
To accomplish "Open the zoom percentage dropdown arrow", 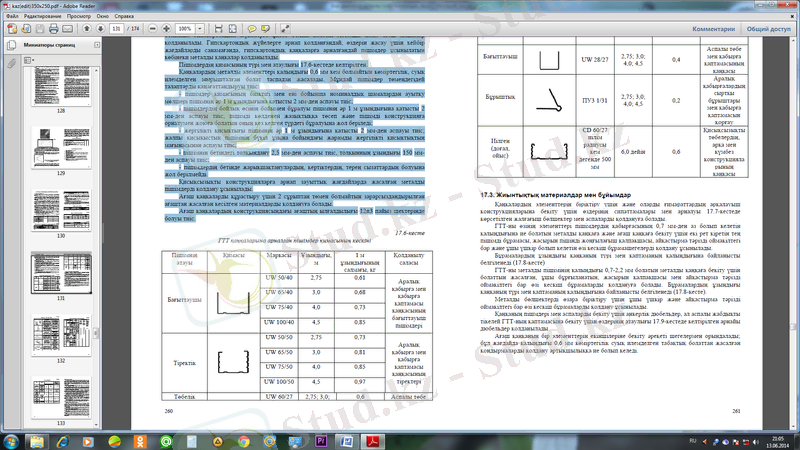I will (201, 30).
